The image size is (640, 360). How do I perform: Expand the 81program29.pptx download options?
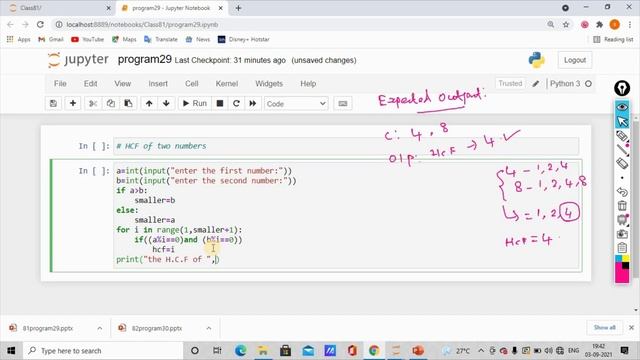[x=100, y=328]
